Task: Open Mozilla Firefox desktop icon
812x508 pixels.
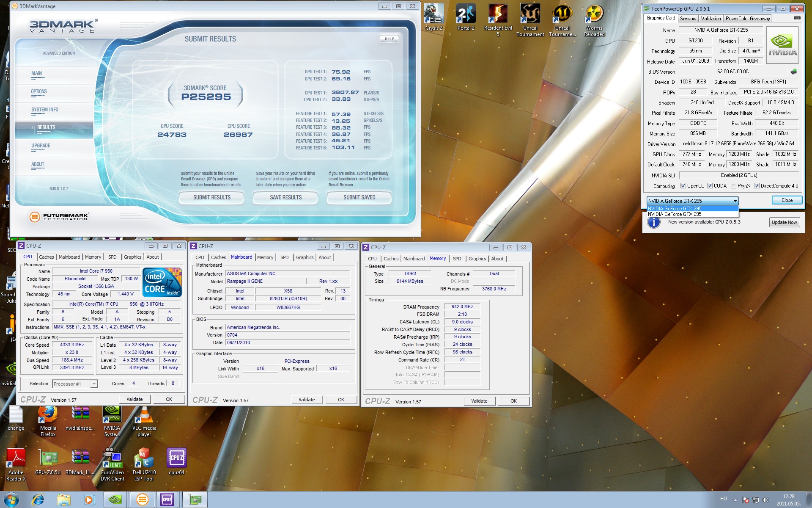Action: [48, 421]
